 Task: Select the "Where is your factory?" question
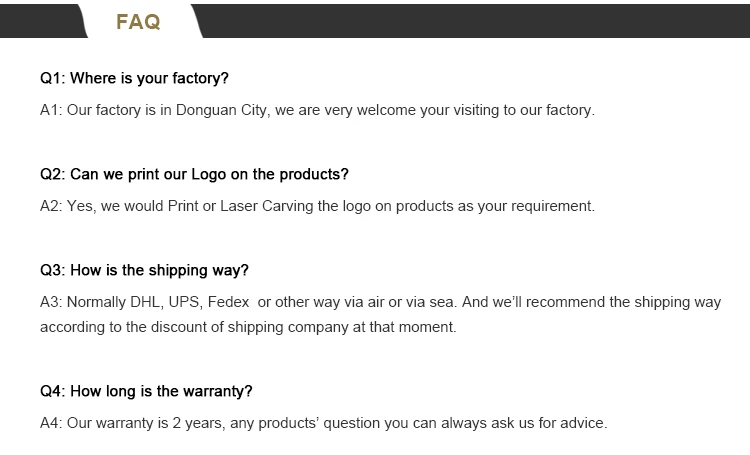[x=135, y=78]
